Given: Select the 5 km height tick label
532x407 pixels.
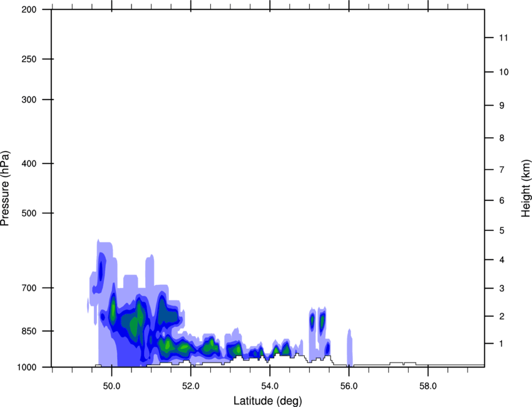Looking at the screenshot, I should click(x=501, y=231).
